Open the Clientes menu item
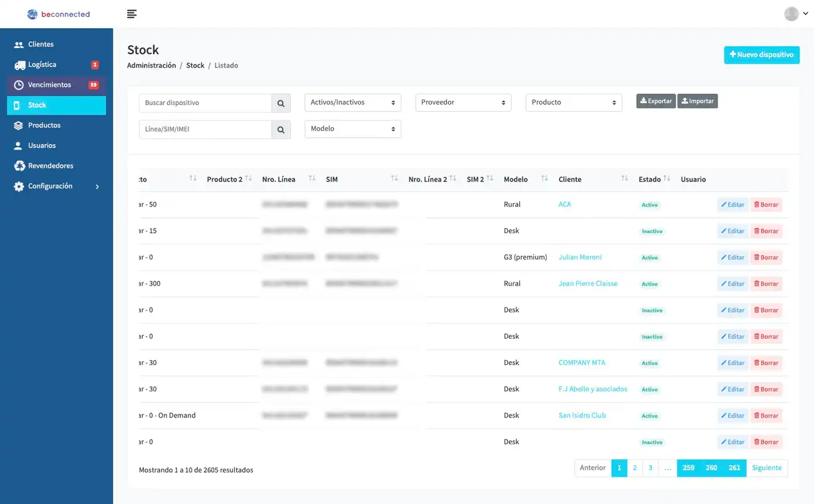 (x=56, y=44)
